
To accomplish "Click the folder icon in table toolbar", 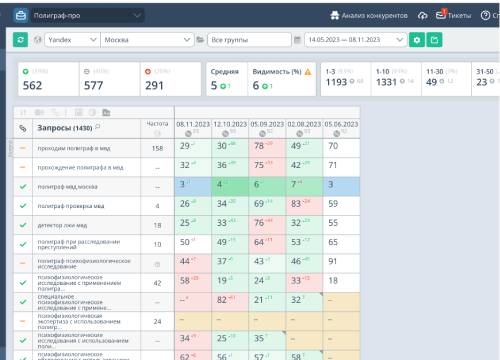I will pyautogui.click(x=106, y=113).
